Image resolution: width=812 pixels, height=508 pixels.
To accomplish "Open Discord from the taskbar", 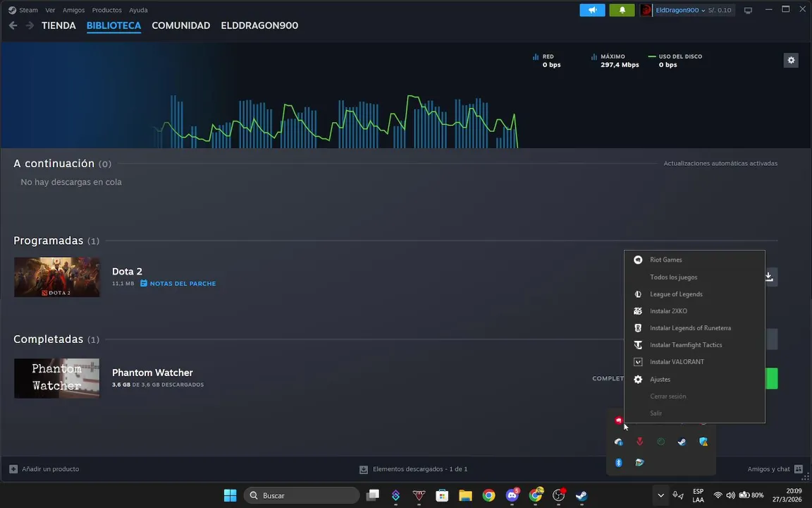I will 512,495.
